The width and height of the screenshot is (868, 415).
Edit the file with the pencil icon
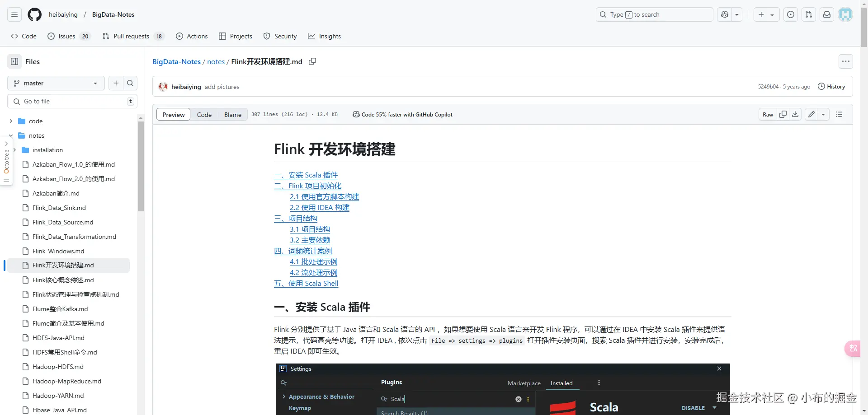click(811, 114)
